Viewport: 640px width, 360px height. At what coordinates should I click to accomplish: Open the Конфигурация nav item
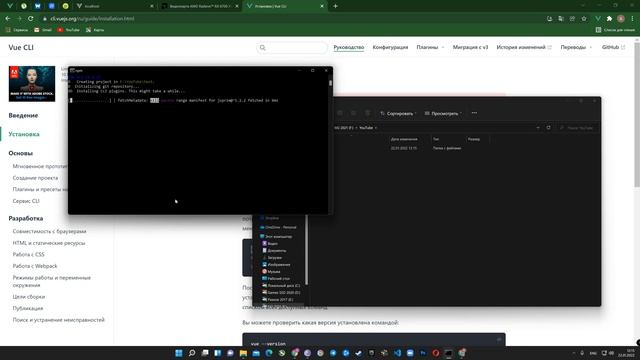(x=390, y=47)
